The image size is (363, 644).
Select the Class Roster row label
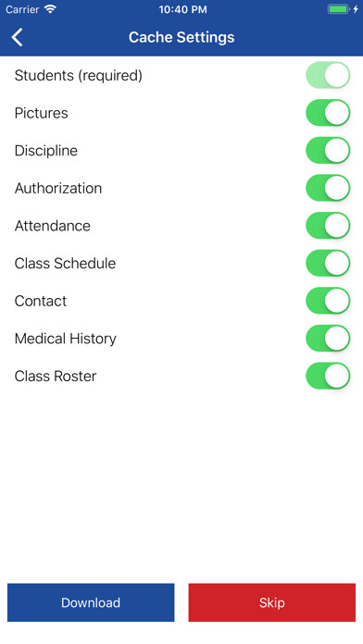[56, 376]
